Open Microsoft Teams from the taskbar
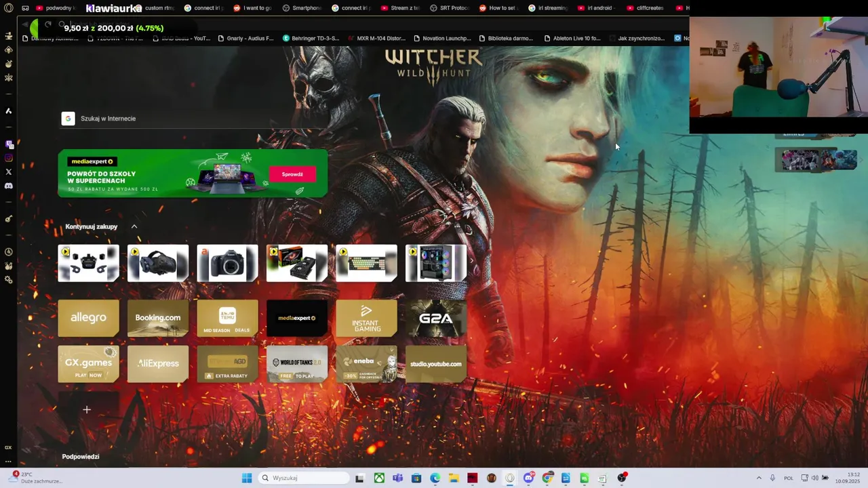868x488 pixels. point(397,478)
